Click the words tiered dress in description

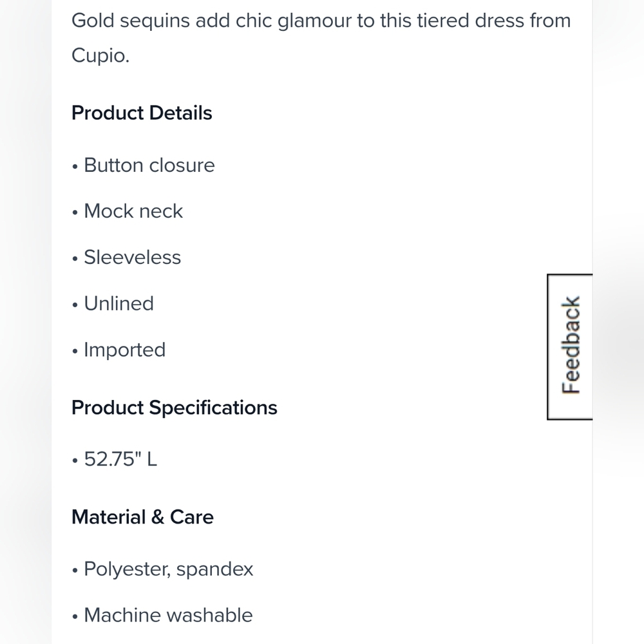coord(470,21)
